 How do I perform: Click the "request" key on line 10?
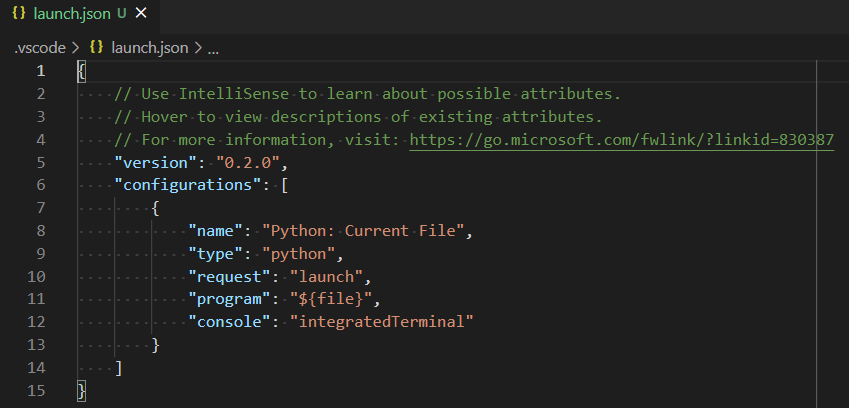(228, 277)
